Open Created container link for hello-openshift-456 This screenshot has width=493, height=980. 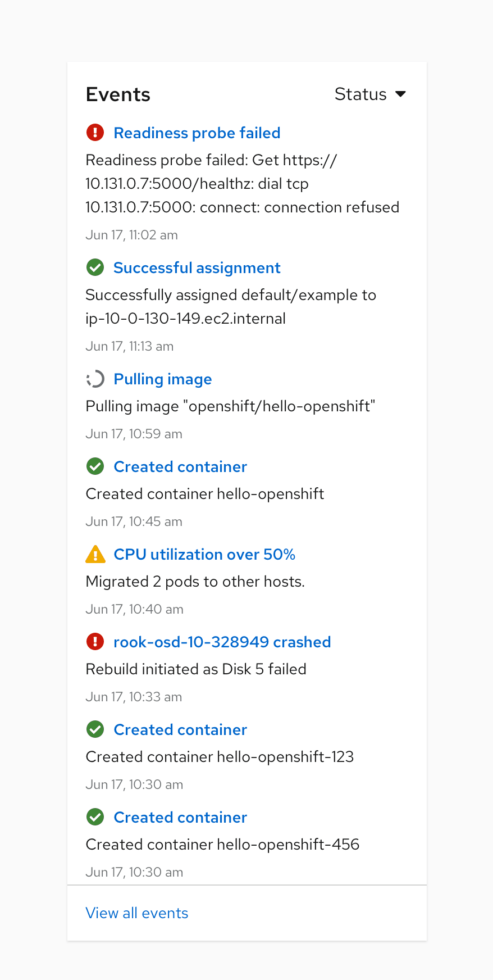coord(180,817)
